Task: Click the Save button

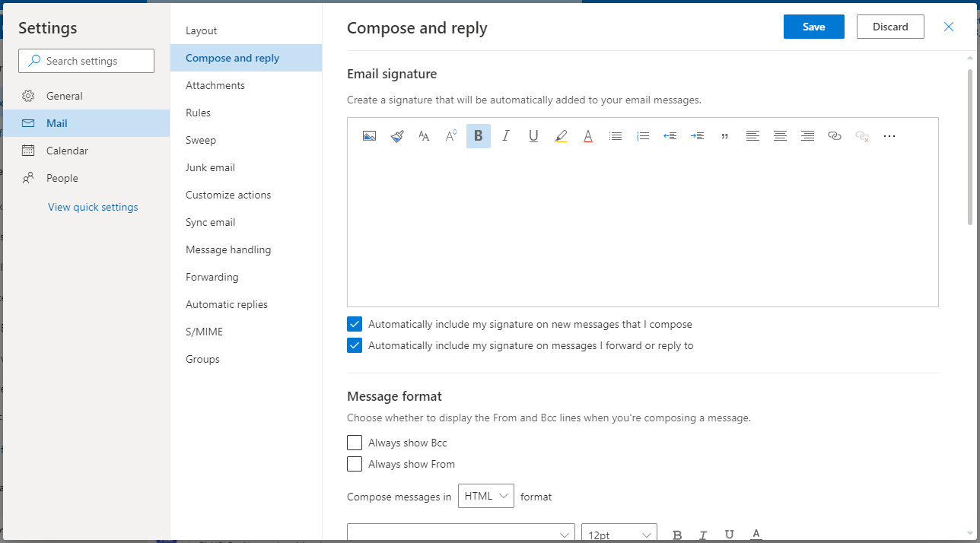Action: pyautogui.click(x=813, y=27)
